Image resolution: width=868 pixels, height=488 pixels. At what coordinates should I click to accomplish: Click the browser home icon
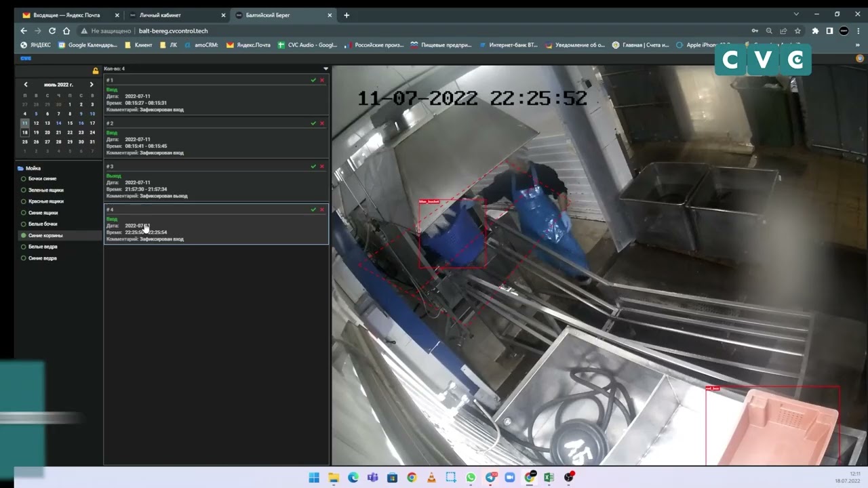point(66,30)
